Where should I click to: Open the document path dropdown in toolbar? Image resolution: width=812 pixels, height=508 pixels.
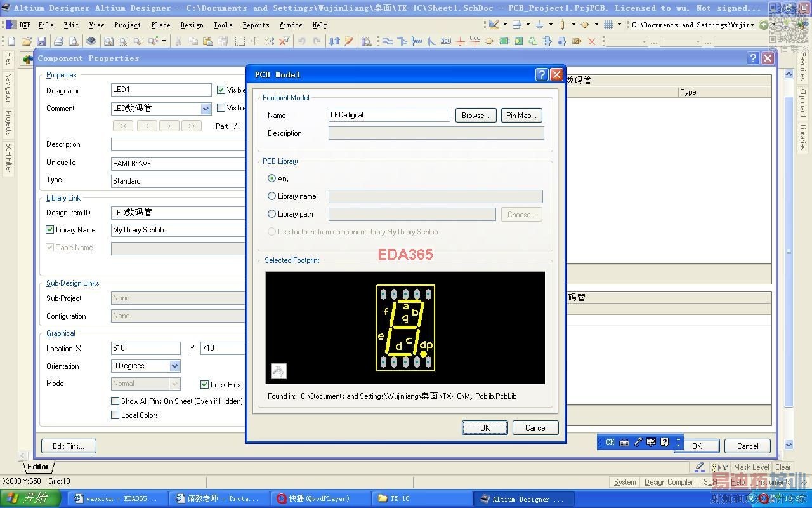752,25
